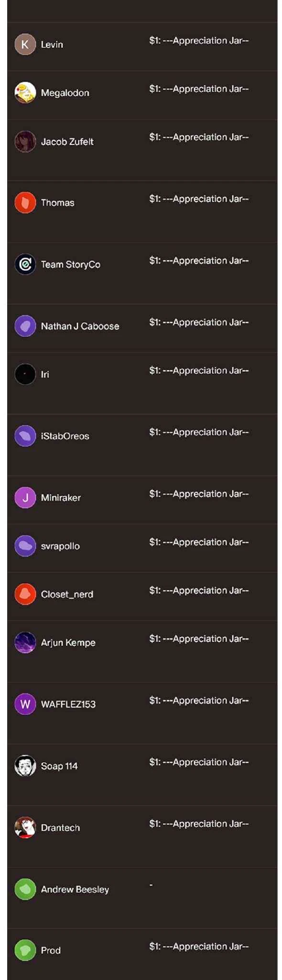The image size is (282, 980).
Task: Click the dash tier cell for Andrew Beesley
Action: 151,885
